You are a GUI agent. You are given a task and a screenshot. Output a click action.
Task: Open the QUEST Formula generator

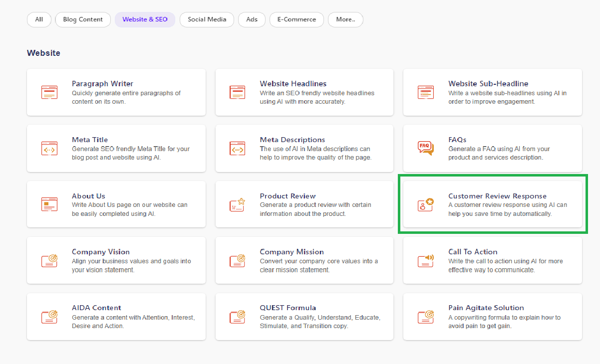[304, 317]
